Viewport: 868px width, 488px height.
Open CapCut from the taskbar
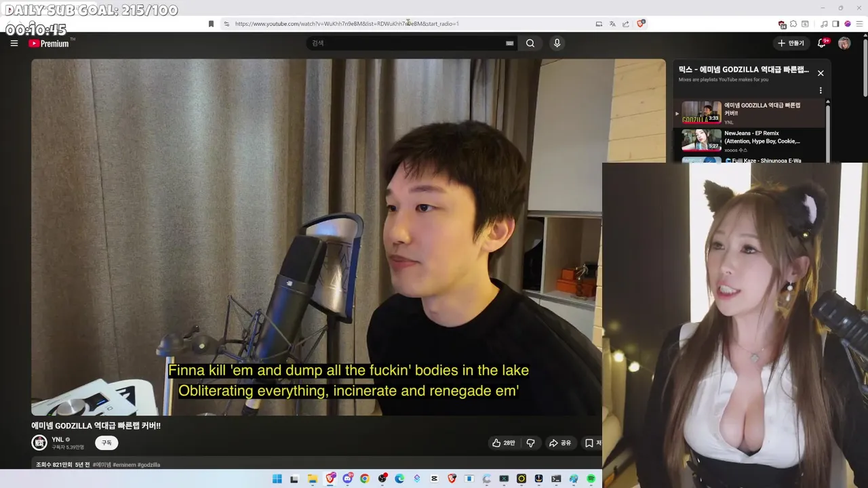click(435, 479)
